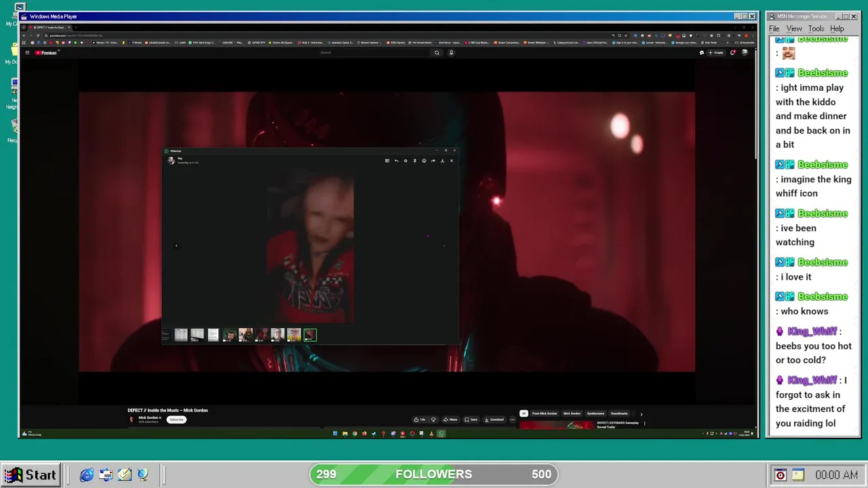The width and height of the screenshot is (868, 488).
Task: Open options menu for DEFECT Reveal Trailer
Action: [644, 424]
